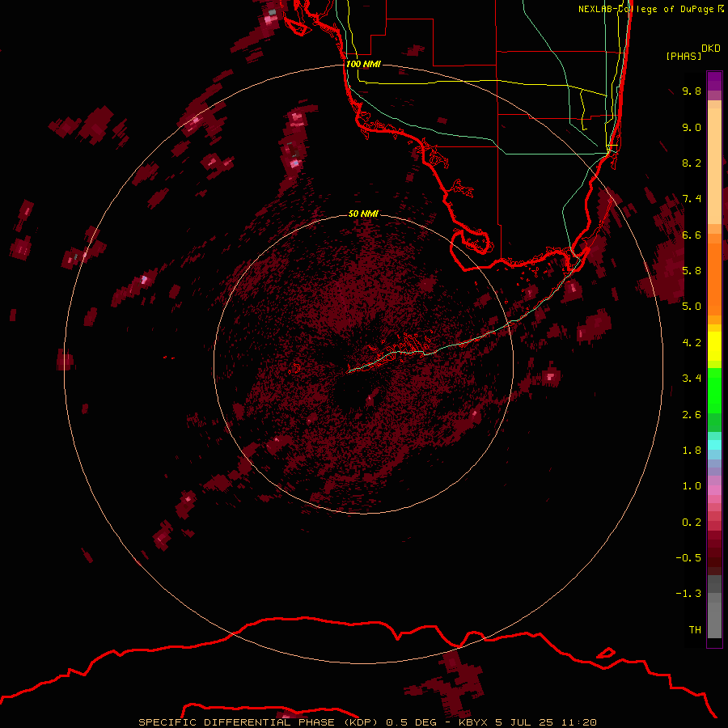Click the 9.0 value on the color scale
The image size is (728, 728).
pos(692,127)
